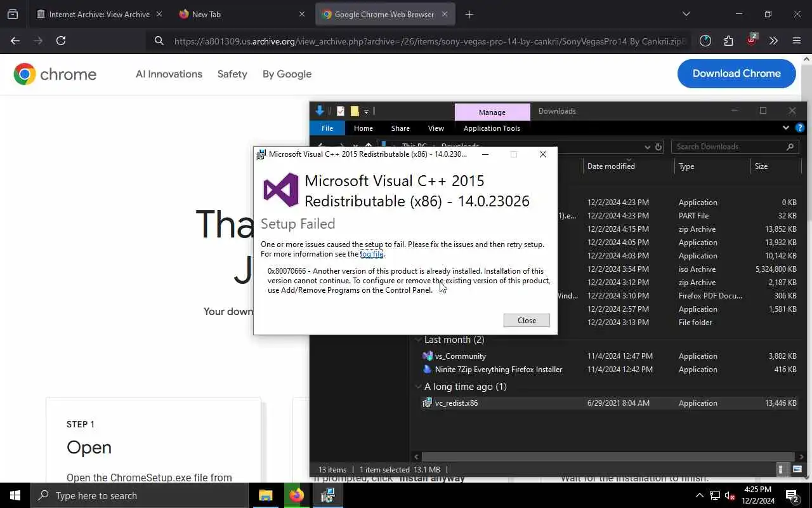Open the By Google page link

(287, 74)
